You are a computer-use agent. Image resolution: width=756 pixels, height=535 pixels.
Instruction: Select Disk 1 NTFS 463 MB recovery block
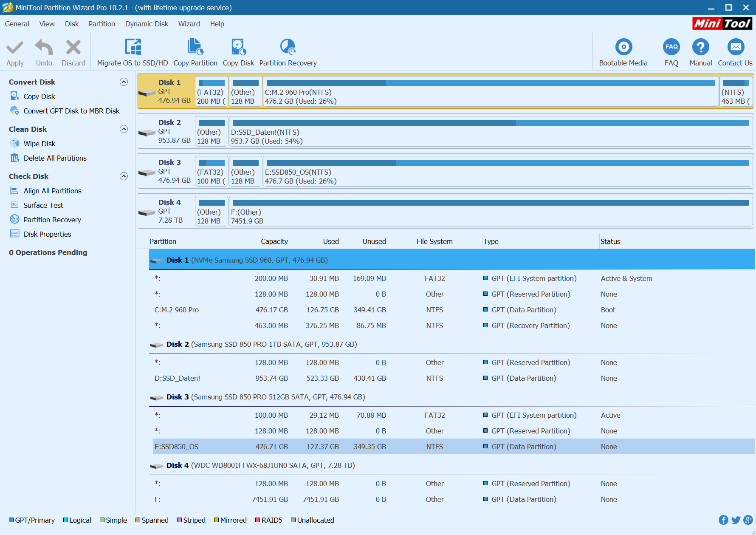736,91
